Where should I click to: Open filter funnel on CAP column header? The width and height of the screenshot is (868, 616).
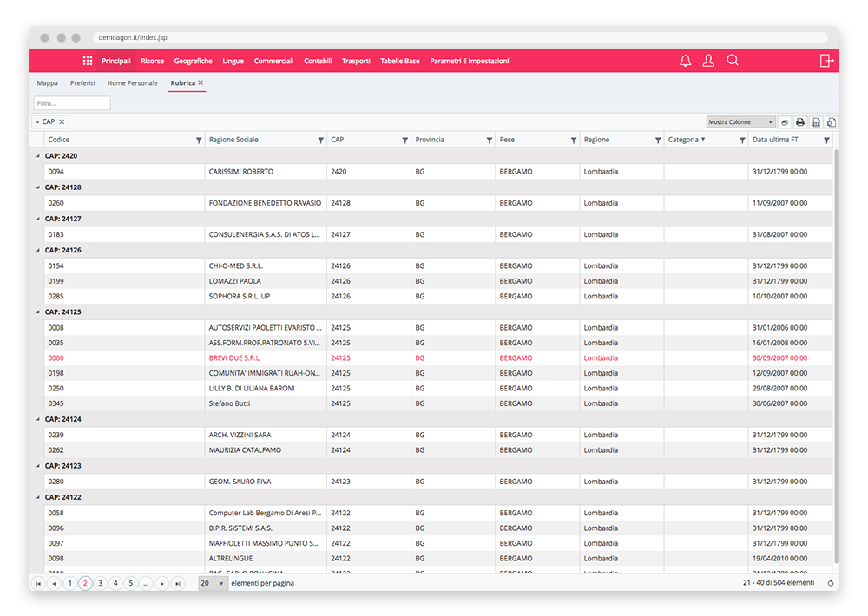click(405, 141)
